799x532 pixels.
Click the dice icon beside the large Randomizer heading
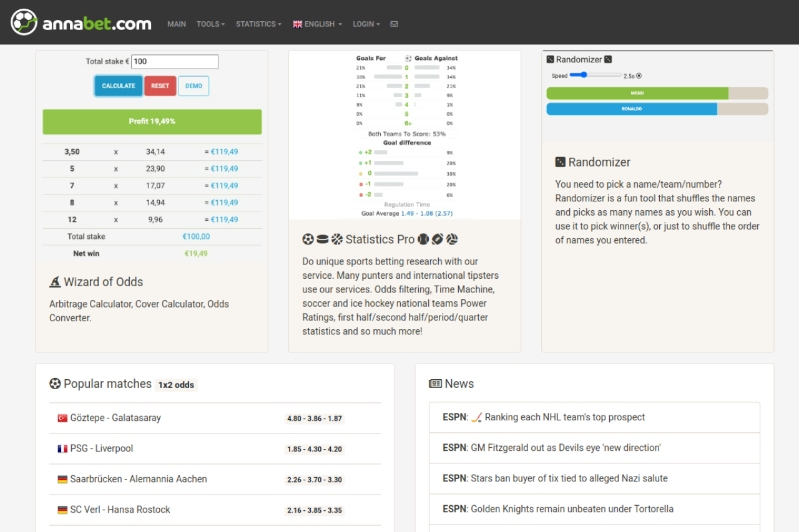(561, 162)
